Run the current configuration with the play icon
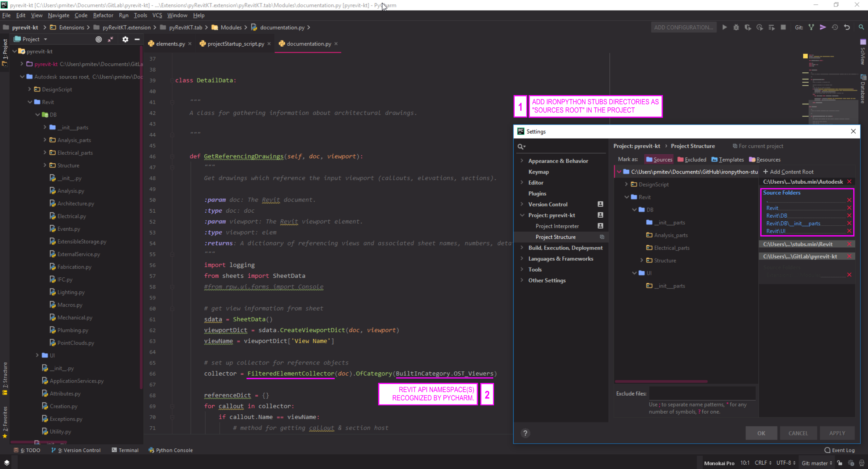868x469 pixels. click(x=724, y=27)
